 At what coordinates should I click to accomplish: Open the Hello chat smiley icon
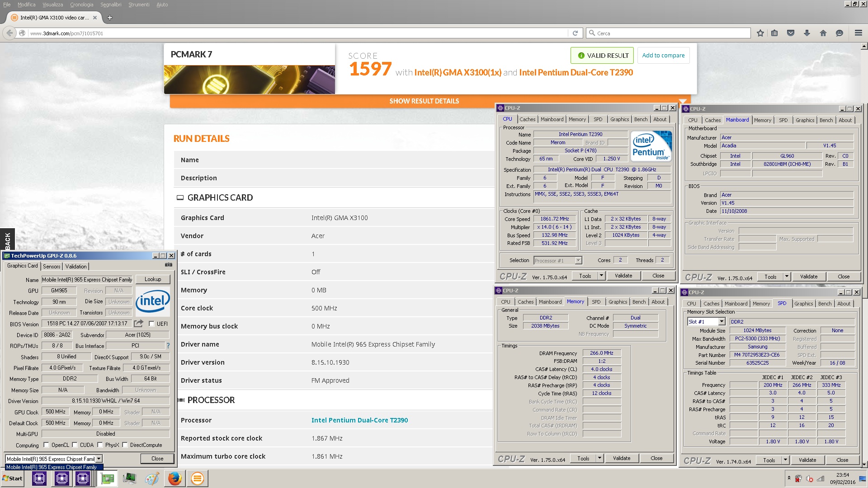[x=840, y=33]
